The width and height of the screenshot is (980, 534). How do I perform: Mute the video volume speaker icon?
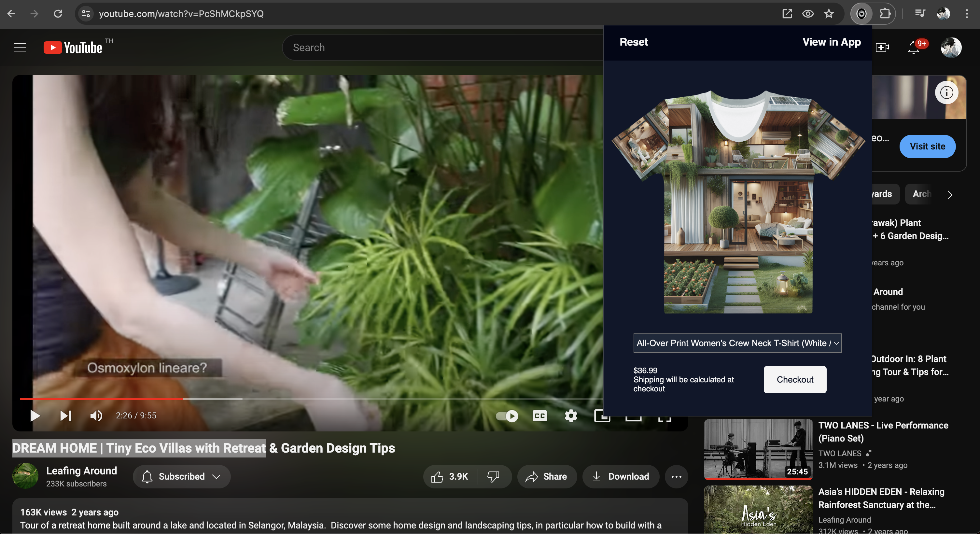coord(96,416)
